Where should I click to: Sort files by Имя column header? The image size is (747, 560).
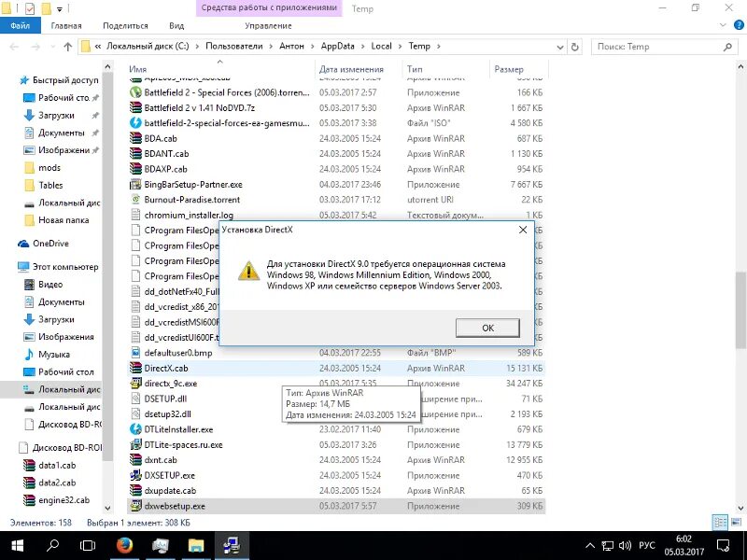[x=137, y=69]
